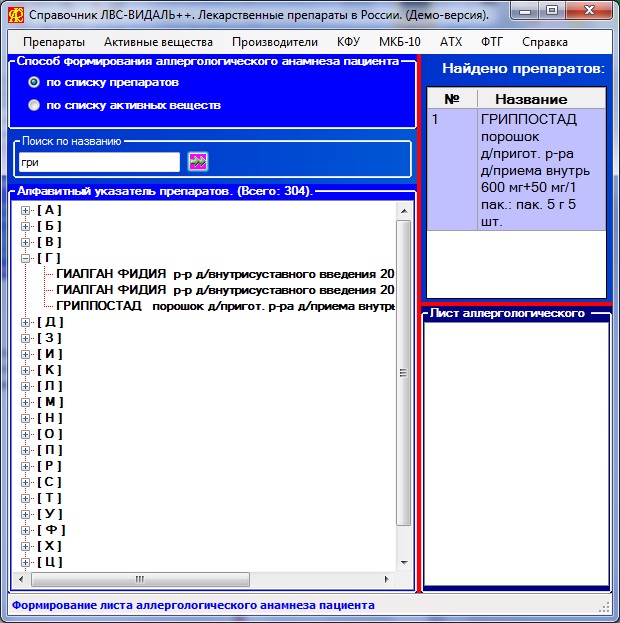This screenshot has width=620, height=623.
Task: Close the ЛВС-ВИДАЛЬ++ window
Action: pyautogui.click(x=589, y=11)
